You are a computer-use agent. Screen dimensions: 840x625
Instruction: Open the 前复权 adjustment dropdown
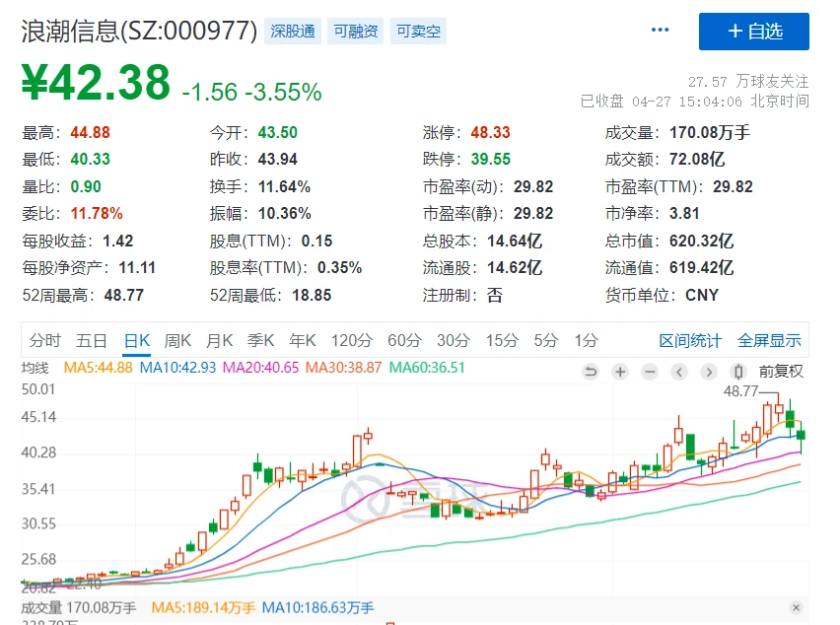click(781, 372)
